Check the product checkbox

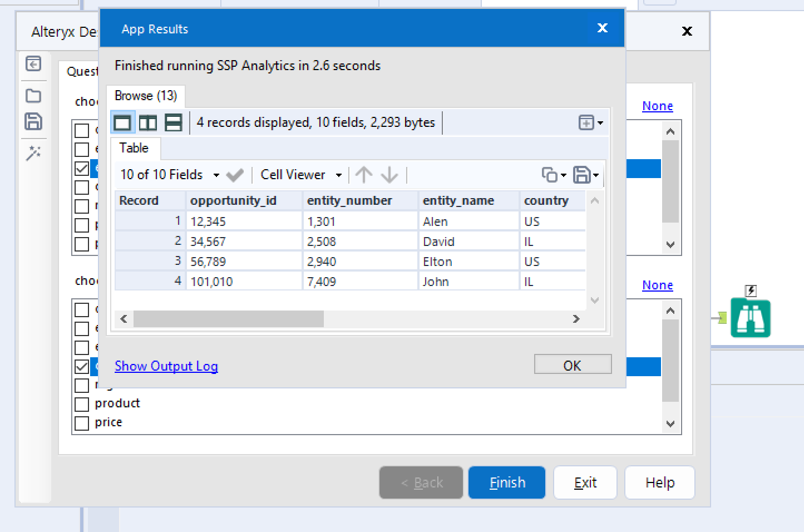82,404
